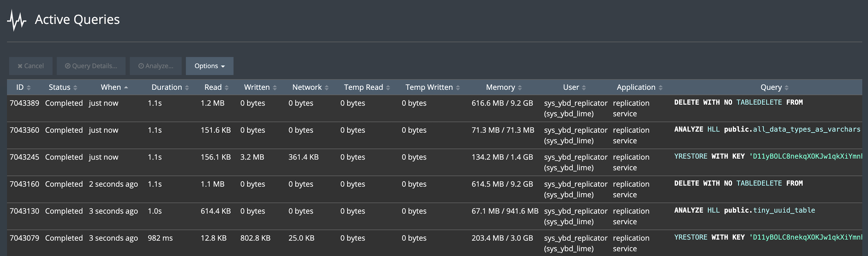Image resolution: width=868 pixels, height=256 pixels.
Task: Sort by the Read column header
Action: coord(213,87)
